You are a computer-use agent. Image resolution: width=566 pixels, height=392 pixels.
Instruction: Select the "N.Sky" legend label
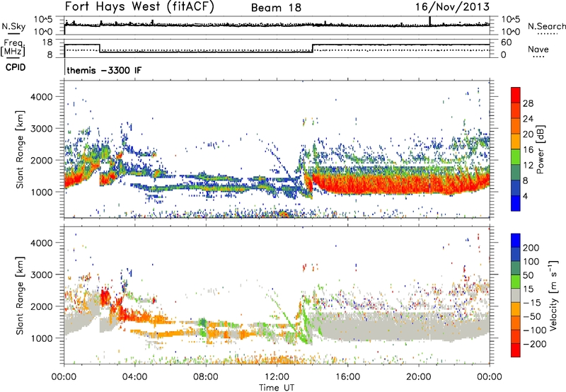point(13,27)
